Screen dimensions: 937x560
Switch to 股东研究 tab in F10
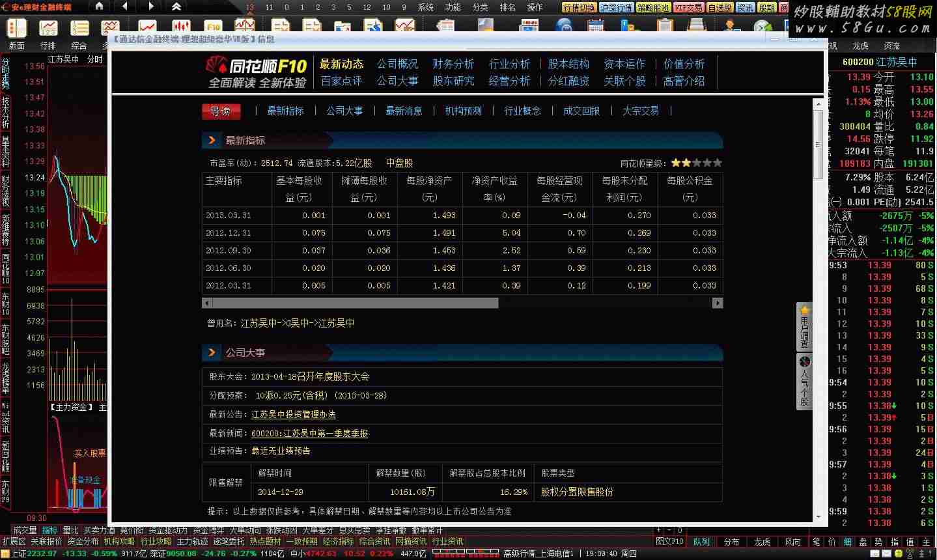[x=453, y=81]
